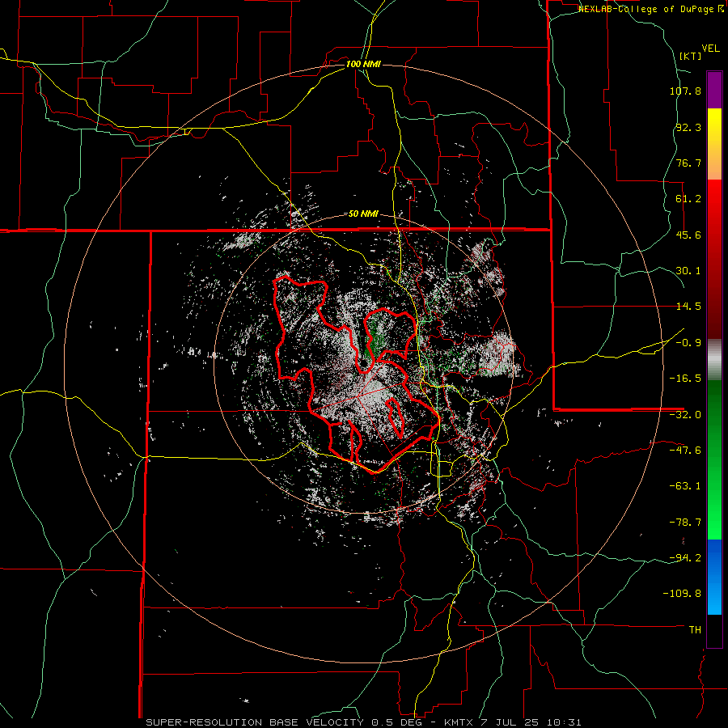Click the 50 NMI range ring label
Image resolution: width=728 pixels, height=728 pixels.
coord(363,214)
